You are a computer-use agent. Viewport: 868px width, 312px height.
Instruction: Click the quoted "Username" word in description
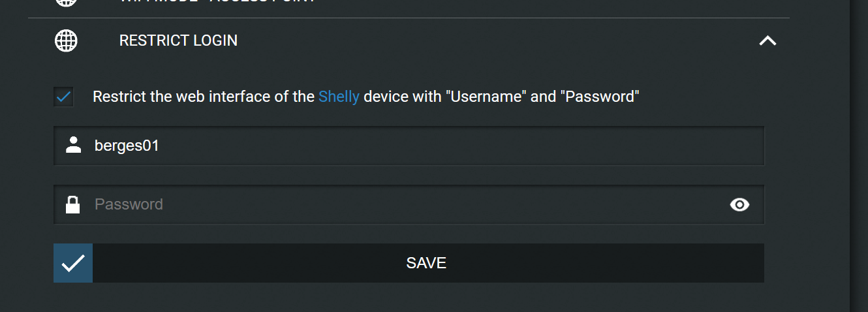click(486, 97)
